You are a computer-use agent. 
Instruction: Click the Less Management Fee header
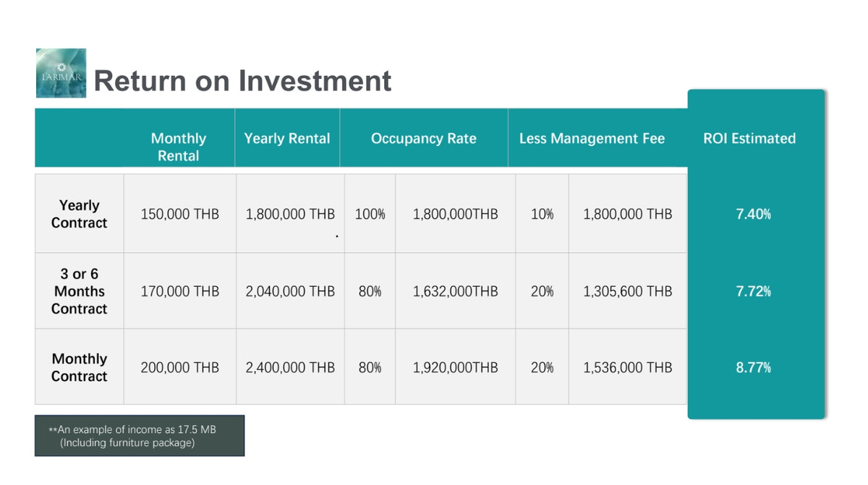point(592,138)
